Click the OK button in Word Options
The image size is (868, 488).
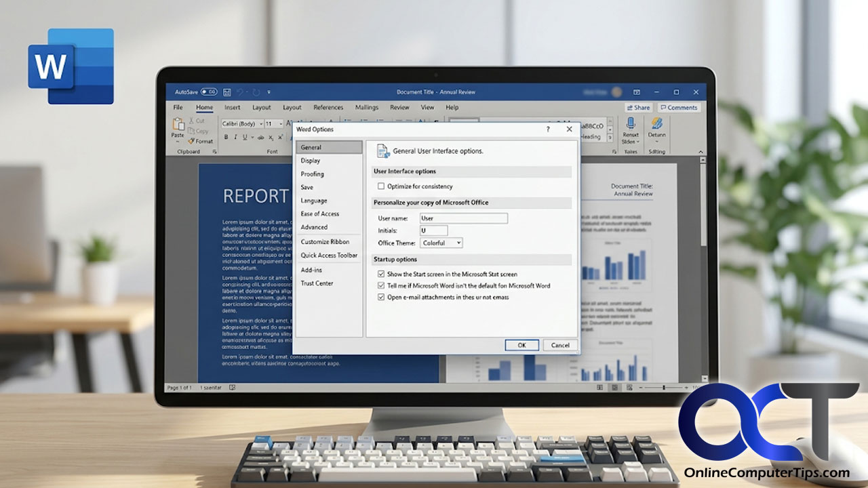(x=521, y=345)
